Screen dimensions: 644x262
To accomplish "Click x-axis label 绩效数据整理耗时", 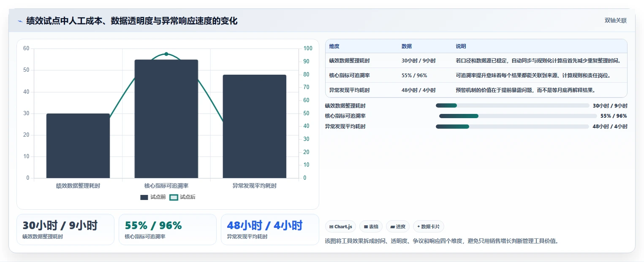I will coord(78,186).
